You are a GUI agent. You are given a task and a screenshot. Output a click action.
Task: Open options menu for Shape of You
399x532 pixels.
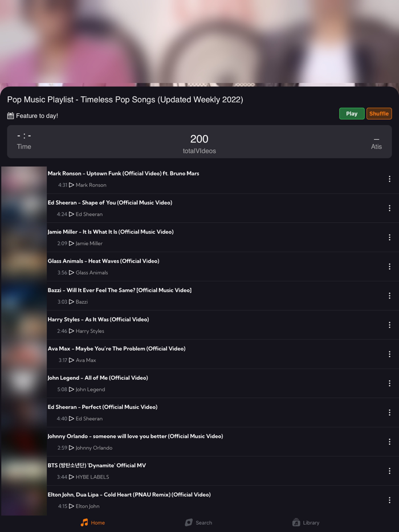(390, 208)
